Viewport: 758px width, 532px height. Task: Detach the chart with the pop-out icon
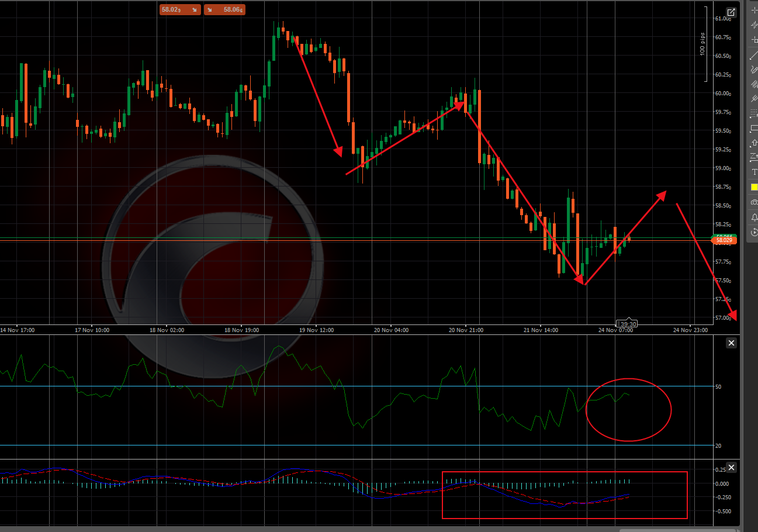point(731,12)
